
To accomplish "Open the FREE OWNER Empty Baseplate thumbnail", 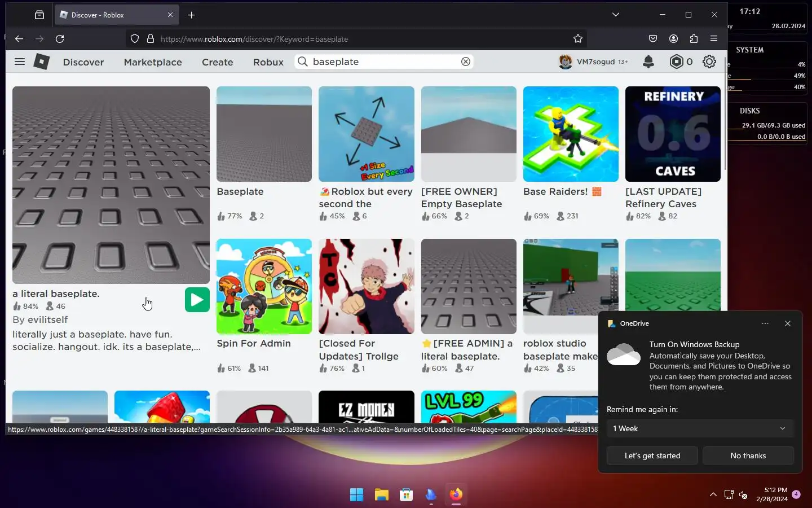I will coord(469,134).
